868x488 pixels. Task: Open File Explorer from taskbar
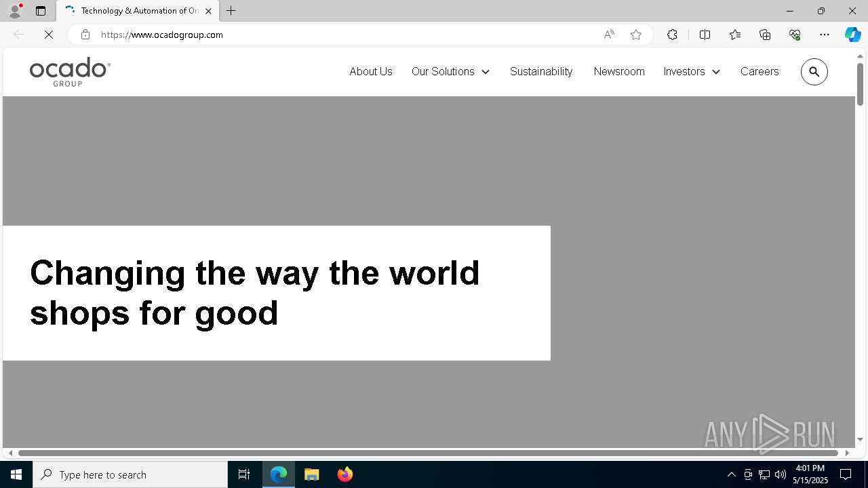[312, 474]
